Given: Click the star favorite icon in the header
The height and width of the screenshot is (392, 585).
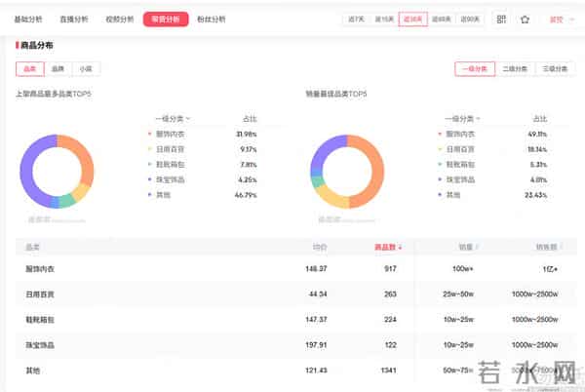Looking at the screenshot, I should click(525, 20).
